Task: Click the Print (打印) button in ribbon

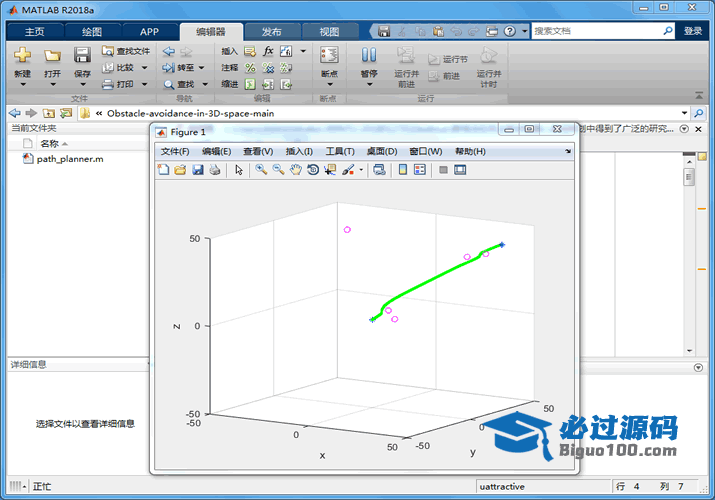Action: point(118,84)
